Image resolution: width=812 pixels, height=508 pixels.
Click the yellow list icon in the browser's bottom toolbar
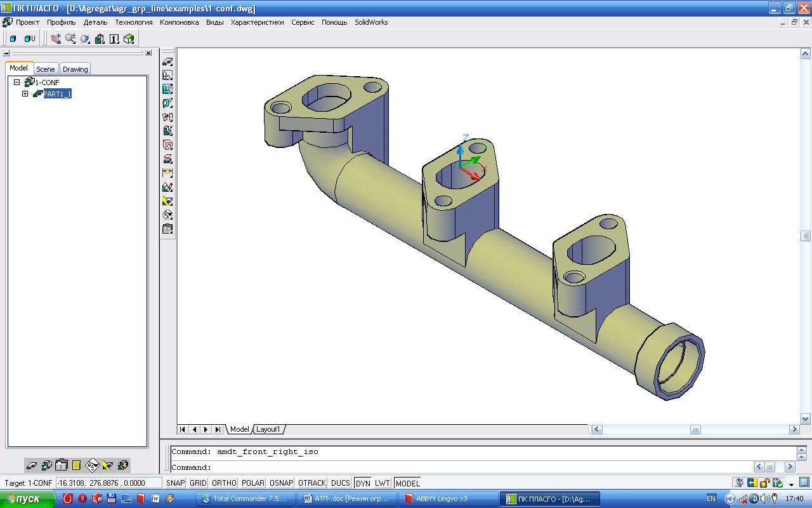pyautogui.click(x=76, y=465)
